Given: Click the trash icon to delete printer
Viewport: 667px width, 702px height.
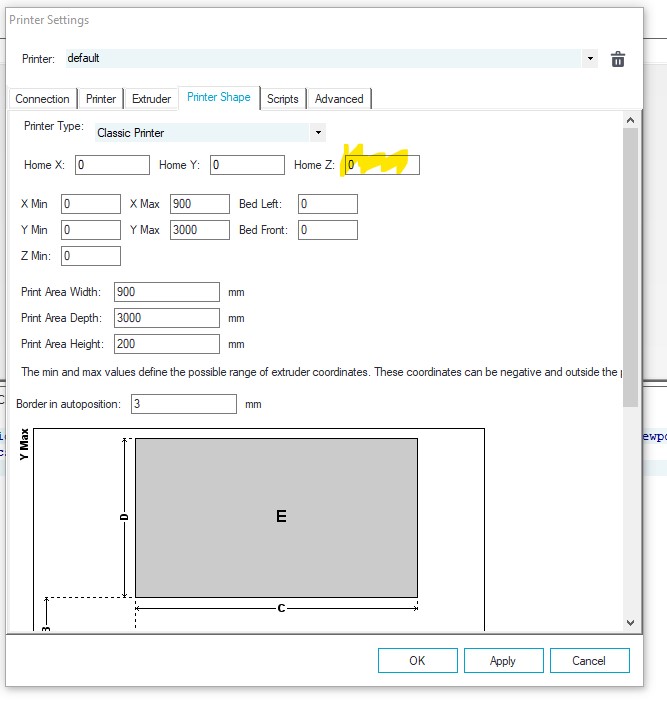Looking at the screenshot, I should [618, 59].
